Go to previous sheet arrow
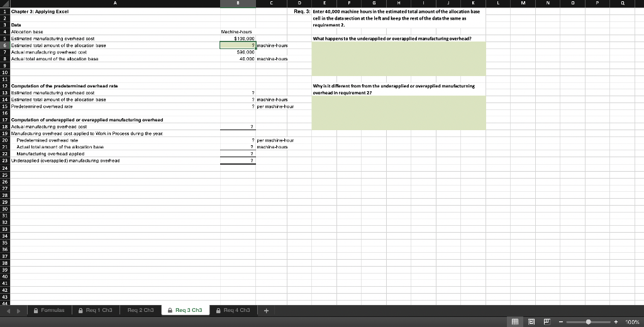 [9, 311]
